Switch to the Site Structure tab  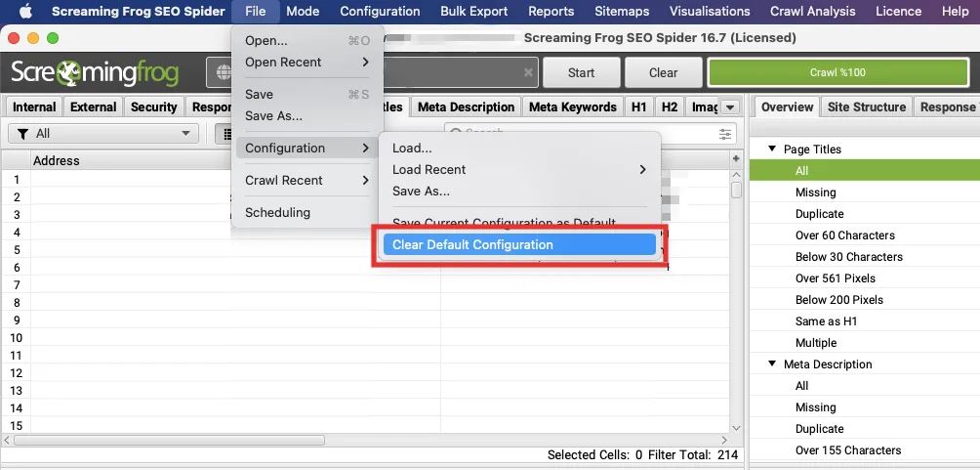866,107
